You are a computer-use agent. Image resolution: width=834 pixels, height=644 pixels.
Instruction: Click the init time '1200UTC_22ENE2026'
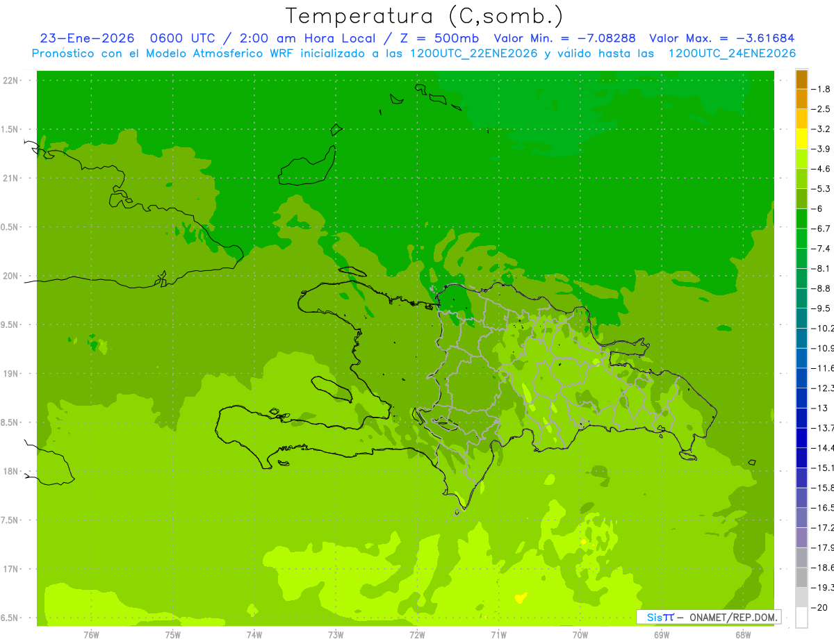coord(473,53)
